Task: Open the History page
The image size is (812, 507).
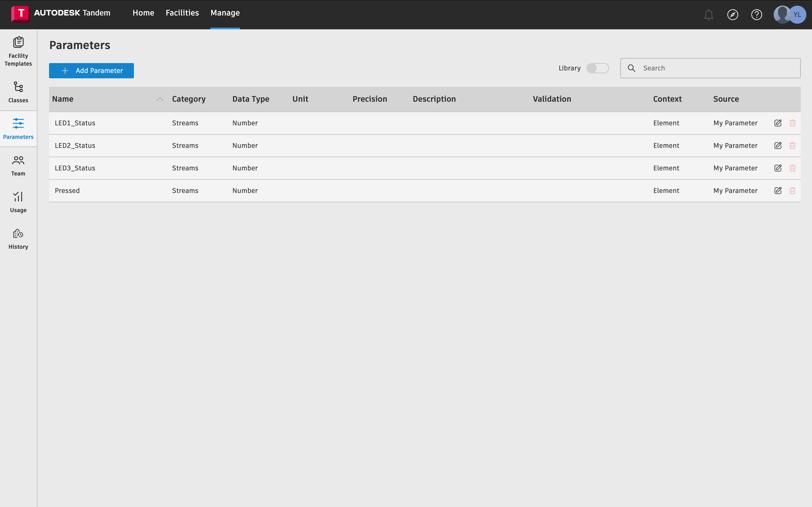Action: point(18,238)
